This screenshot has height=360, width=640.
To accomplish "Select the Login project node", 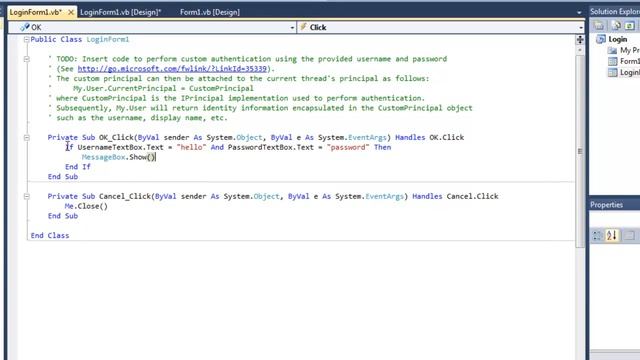I will [618, 39].
